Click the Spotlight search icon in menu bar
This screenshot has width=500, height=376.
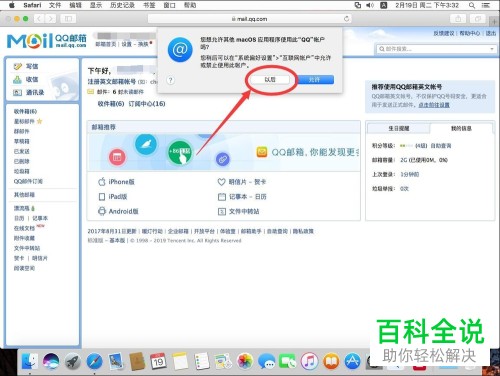click(x=472, y=5)
